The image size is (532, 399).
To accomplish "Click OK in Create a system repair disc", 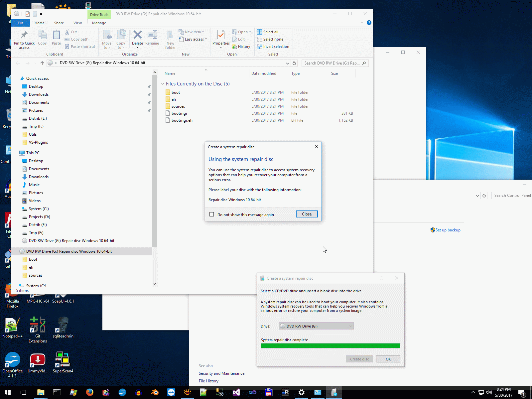I will [x=388, y=359].
